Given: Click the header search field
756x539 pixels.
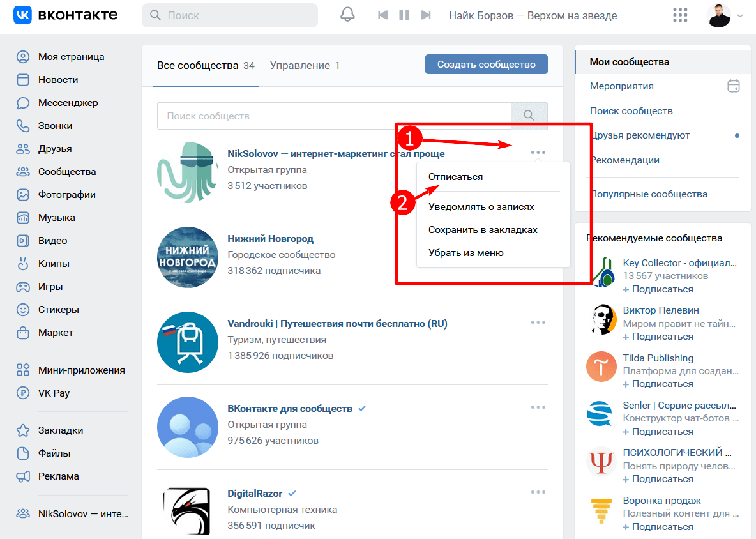Looking at the screenshot, I should (x=229, y=15).
